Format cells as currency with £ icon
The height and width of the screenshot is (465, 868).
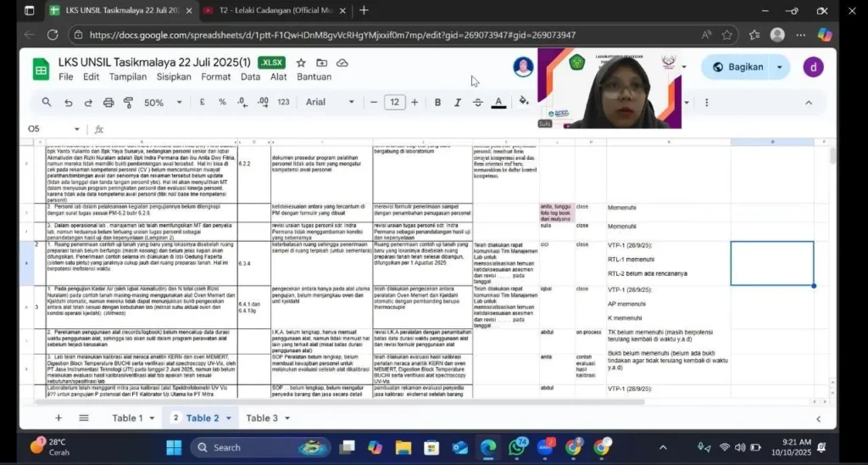(x=203, y=103)
